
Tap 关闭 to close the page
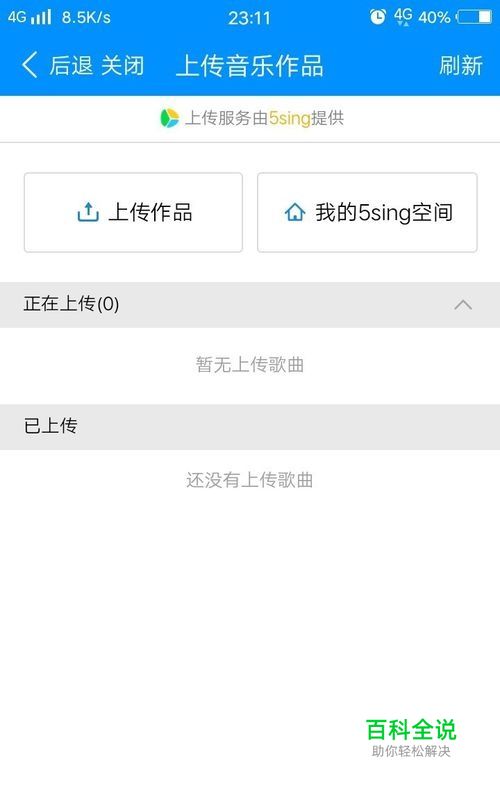[122, 65]
